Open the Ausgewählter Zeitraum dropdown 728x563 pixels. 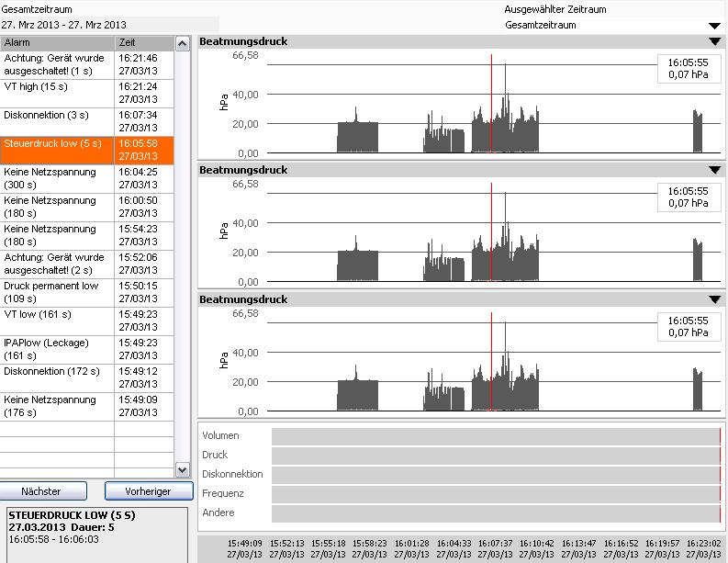[715, 26]
